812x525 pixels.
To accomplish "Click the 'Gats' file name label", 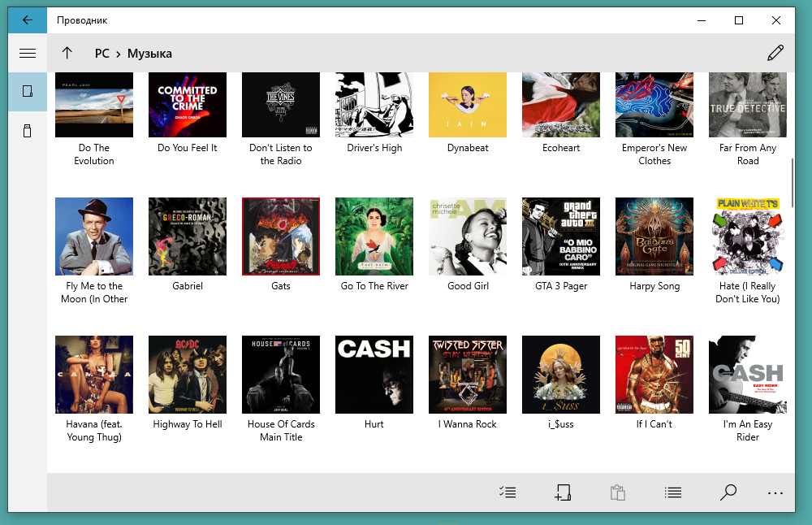I will pyautogui.click(x=281, y=286).
